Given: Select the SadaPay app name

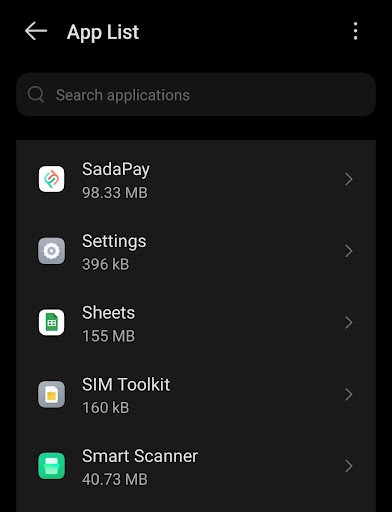Looking at the screenshot, I should point(116,169).
